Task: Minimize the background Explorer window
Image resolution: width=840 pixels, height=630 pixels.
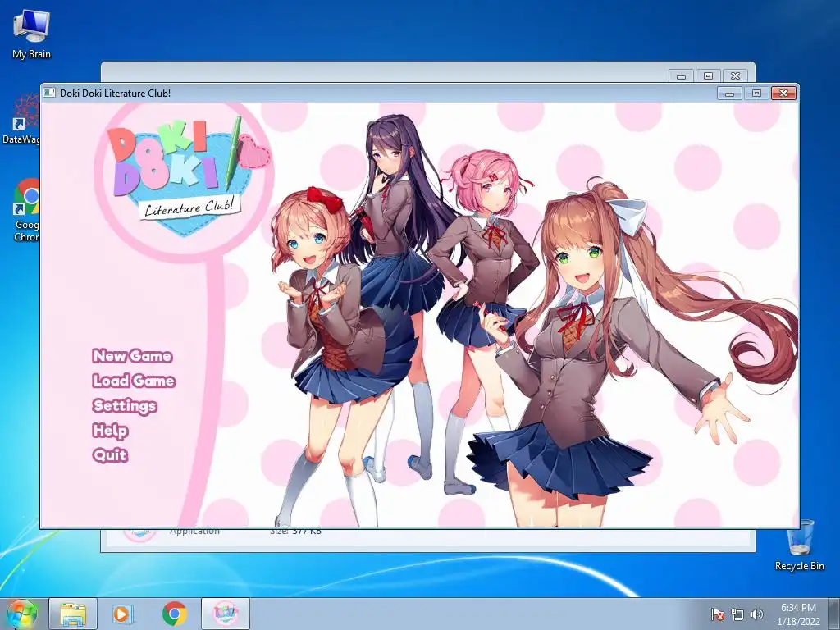Action: 681,76
